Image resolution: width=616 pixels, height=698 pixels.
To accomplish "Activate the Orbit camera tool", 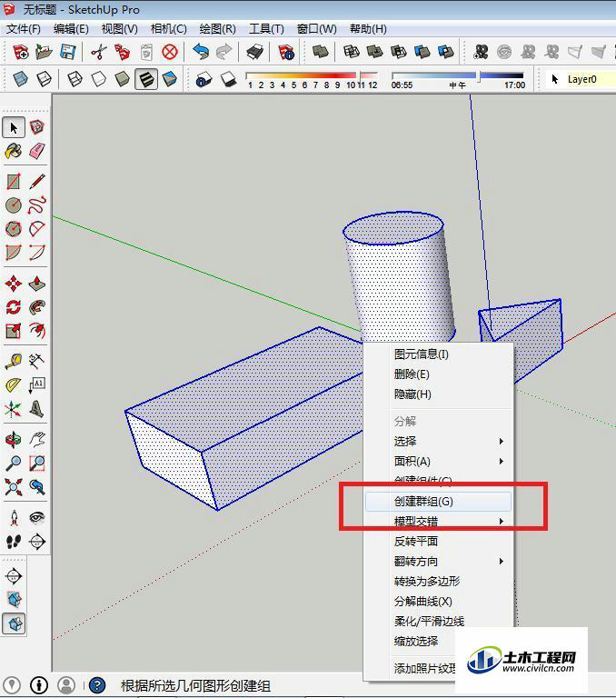I will [14, 440].
